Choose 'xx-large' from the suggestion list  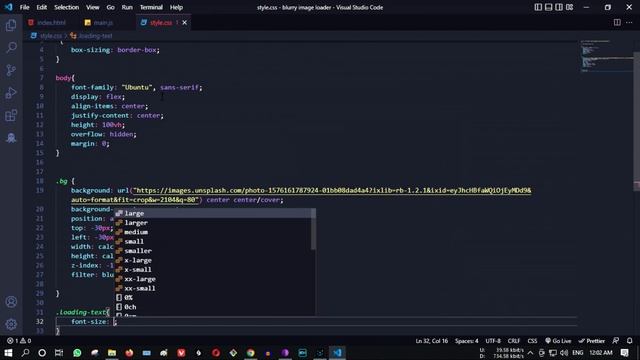pos(214,279)
